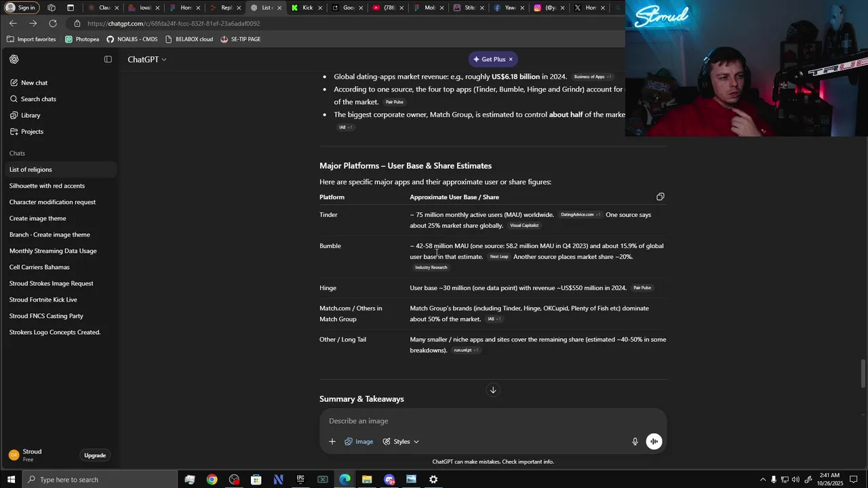Image resolution: width=868 pixels, height=488 pixels.
Task: Open the 'Cell Carriers Bahamas' chat
Action: 39,267
